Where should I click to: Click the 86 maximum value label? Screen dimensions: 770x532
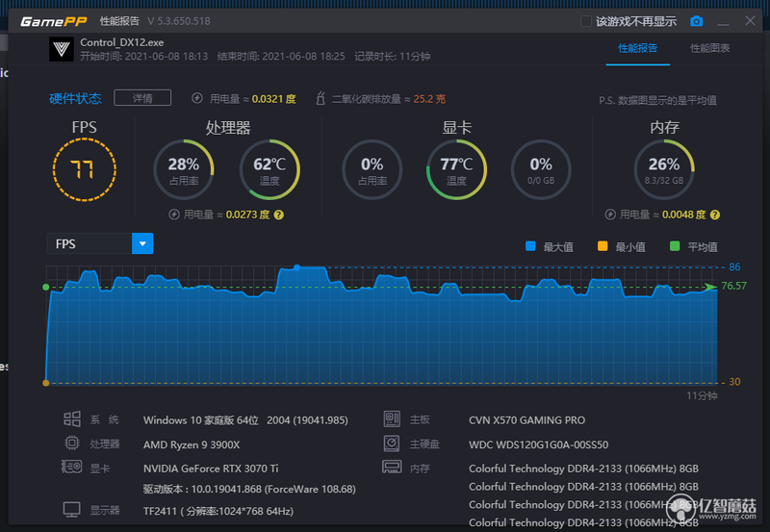tap(734, 267)
